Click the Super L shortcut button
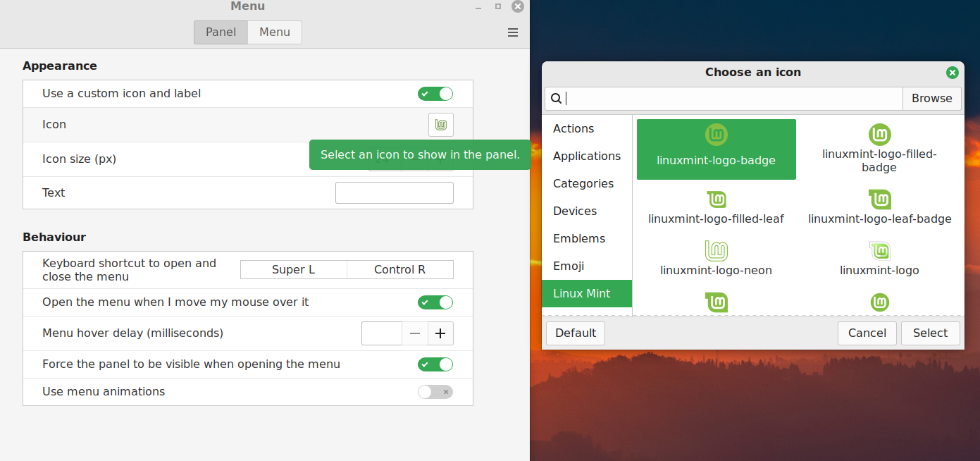The image size is (980, 461). 294,270
